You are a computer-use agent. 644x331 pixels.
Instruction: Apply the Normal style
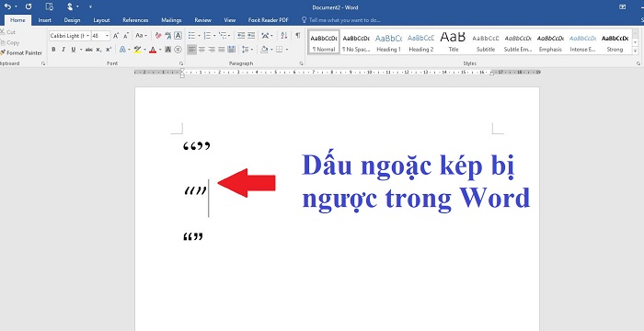coord(324,42)
